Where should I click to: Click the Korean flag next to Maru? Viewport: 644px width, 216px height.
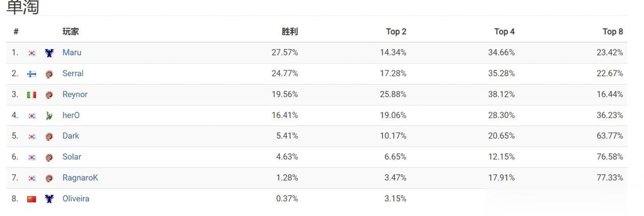32,53
